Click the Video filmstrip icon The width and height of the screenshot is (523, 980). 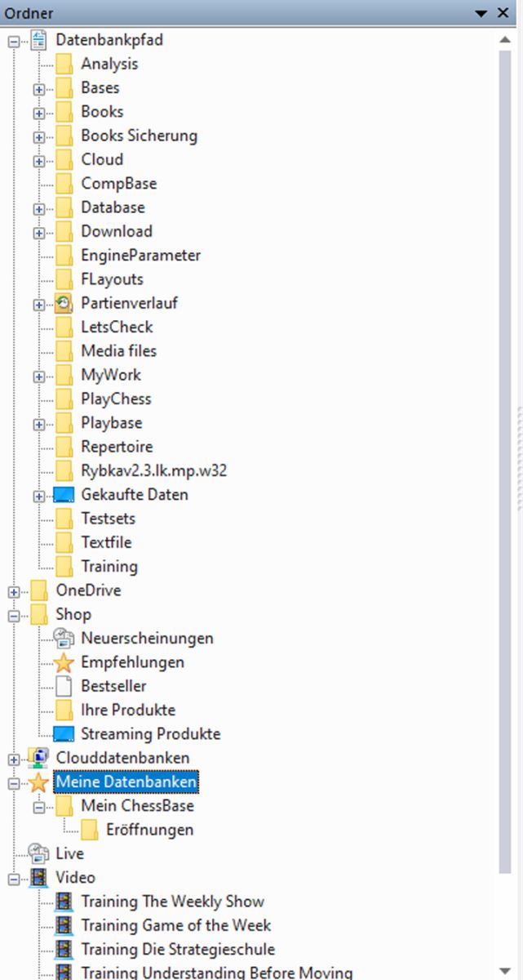coord(38,878)
